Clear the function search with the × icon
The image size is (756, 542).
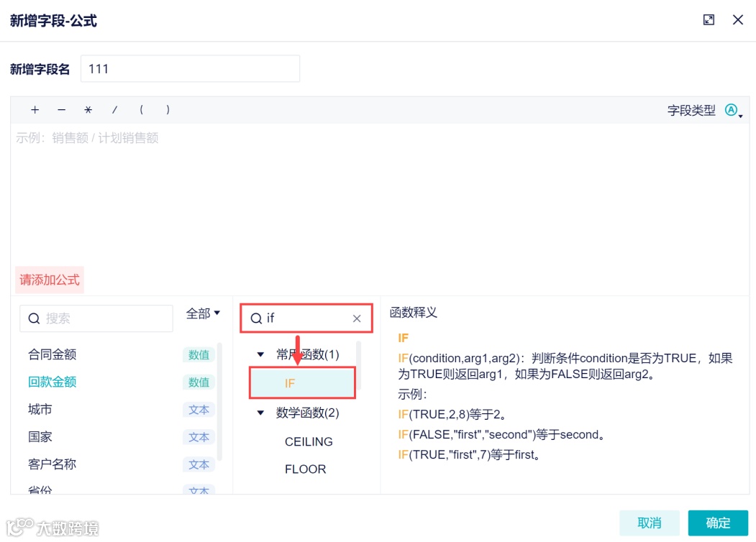coord(357,318)
